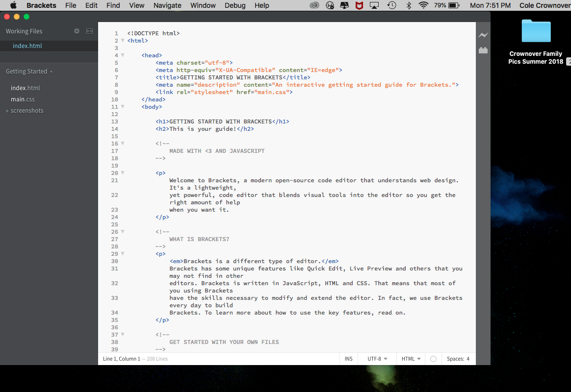The height and width of the screenshot is (392, 571).
Task: Collapse the comment fold on line 16
Action: (x=123, y=143)
